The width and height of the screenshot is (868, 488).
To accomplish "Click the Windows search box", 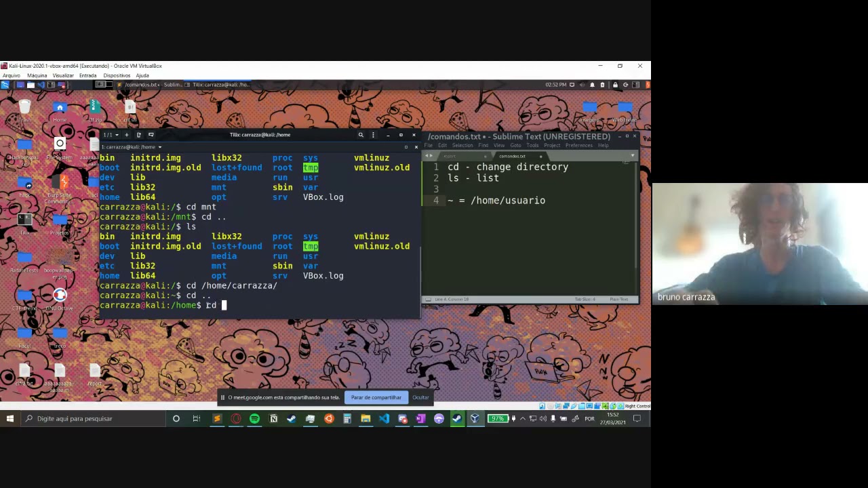I will (93, 418).
